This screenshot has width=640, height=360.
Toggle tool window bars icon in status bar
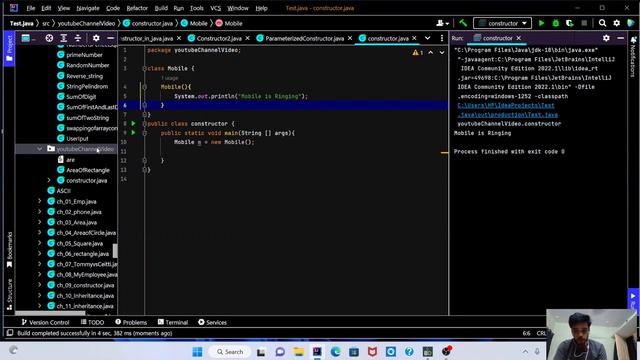pos(10,333)
